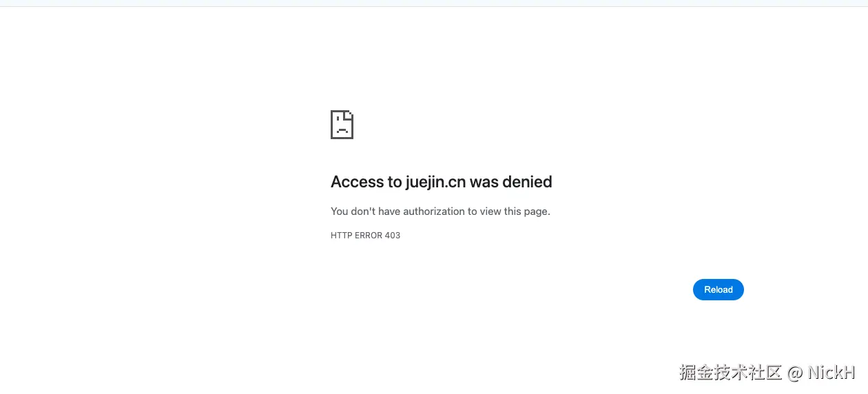Click the "@" symbol in the watermark

click(x=795, y=373)
